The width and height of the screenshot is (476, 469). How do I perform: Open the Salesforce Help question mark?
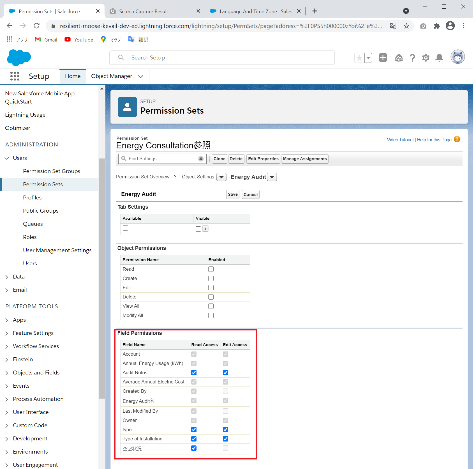[x=412, y=58]
